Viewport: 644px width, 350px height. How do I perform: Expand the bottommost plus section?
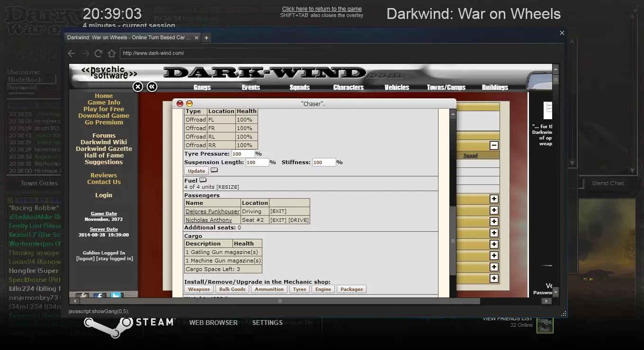(x=494, y=279)
